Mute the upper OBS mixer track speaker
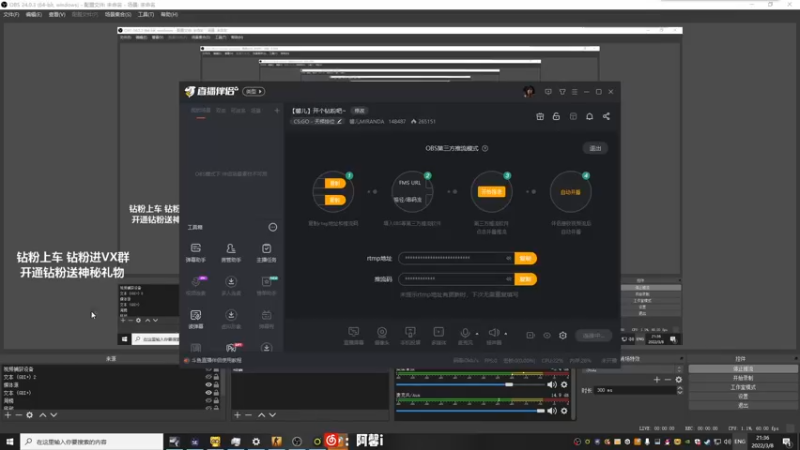Screen dimensions: 800x450 [552, 385]
